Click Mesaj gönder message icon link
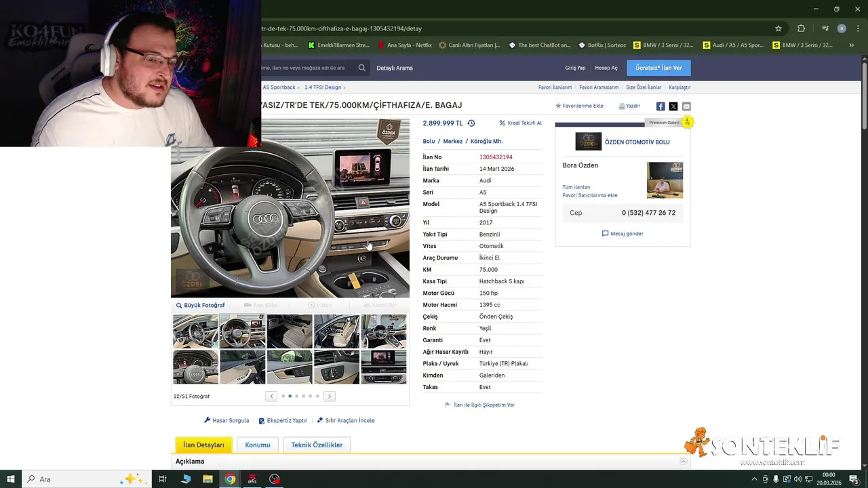This screenshot has height=488, width=868. tap(623, 234)
